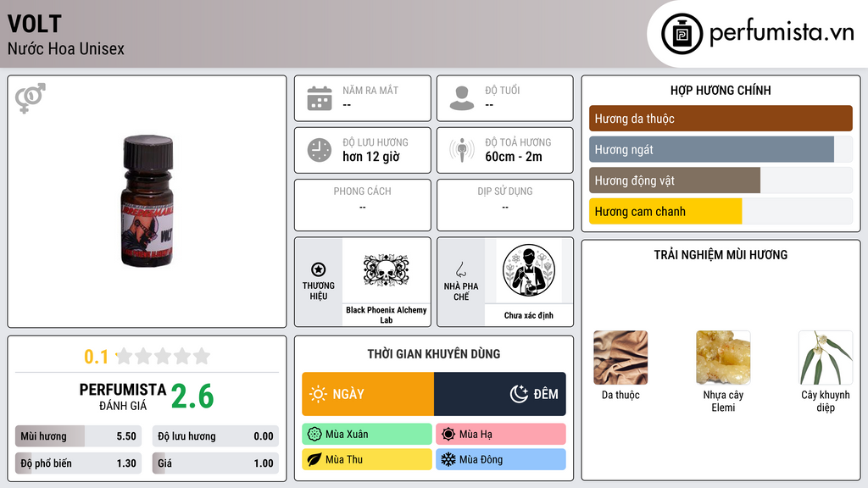The image size is (868, 488).
Task: Click the Năm ra mắt label
Action: [370, 90]
